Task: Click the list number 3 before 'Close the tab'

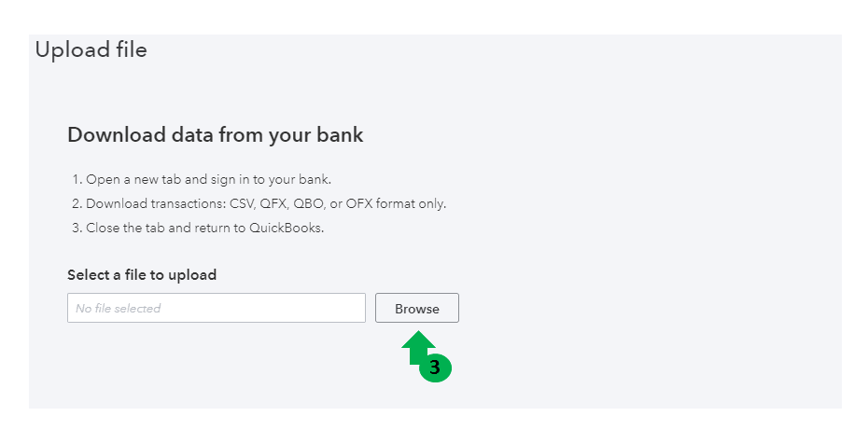Action: (x=77, y=229)
